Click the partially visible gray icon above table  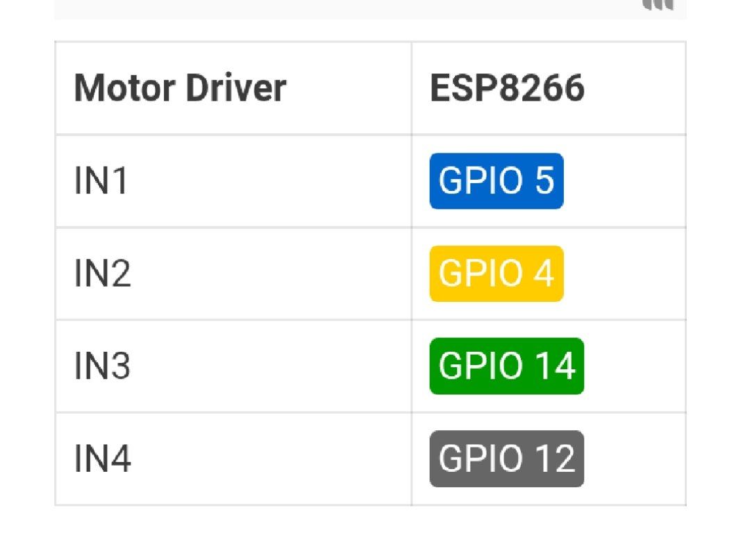click(x=657, y=6)
